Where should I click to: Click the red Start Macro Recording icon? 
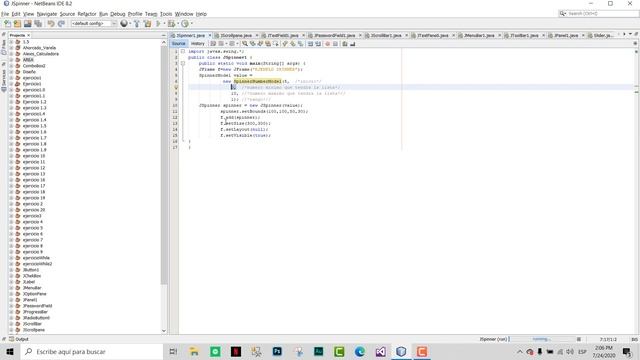click(x=327, y=44)
